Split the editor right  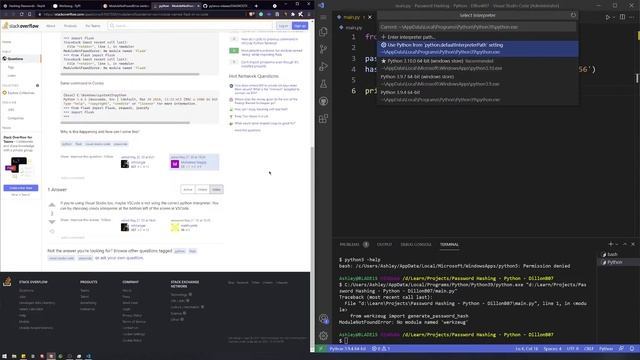(622, 17)
